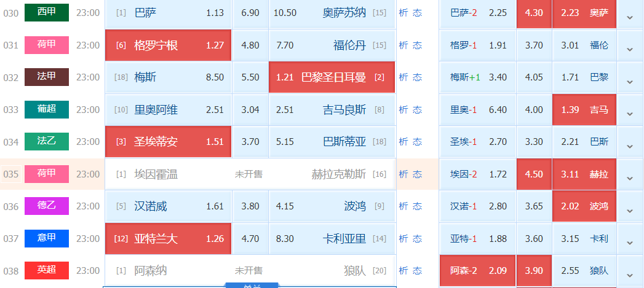Click 未开售 text in 埃因霍温 row
The image size is (644, 288).
pos(248,174)
